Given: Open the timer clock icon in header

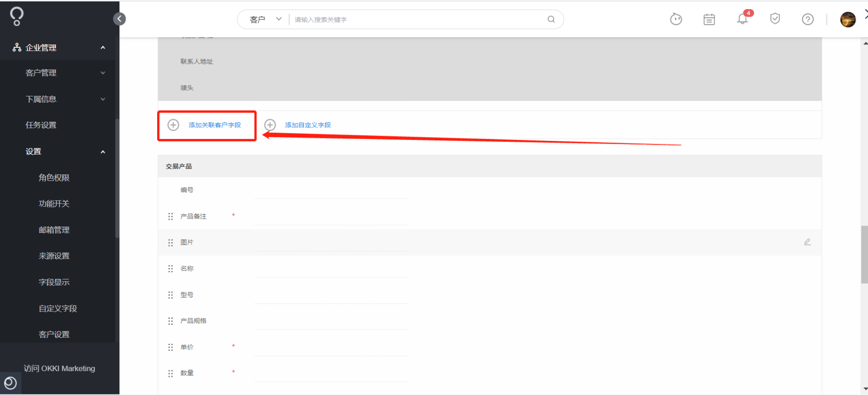Looking at the screenshot, I should [675, 19].
